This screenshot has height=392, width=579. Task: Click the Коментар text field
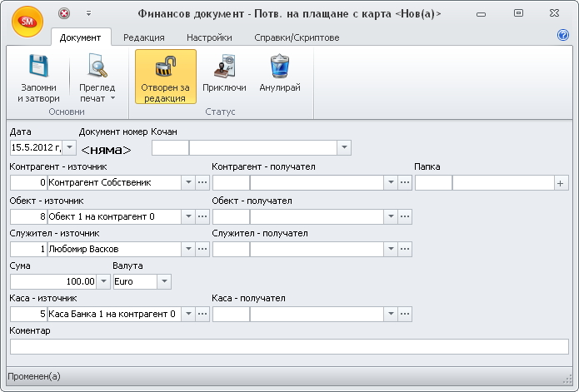289,347
